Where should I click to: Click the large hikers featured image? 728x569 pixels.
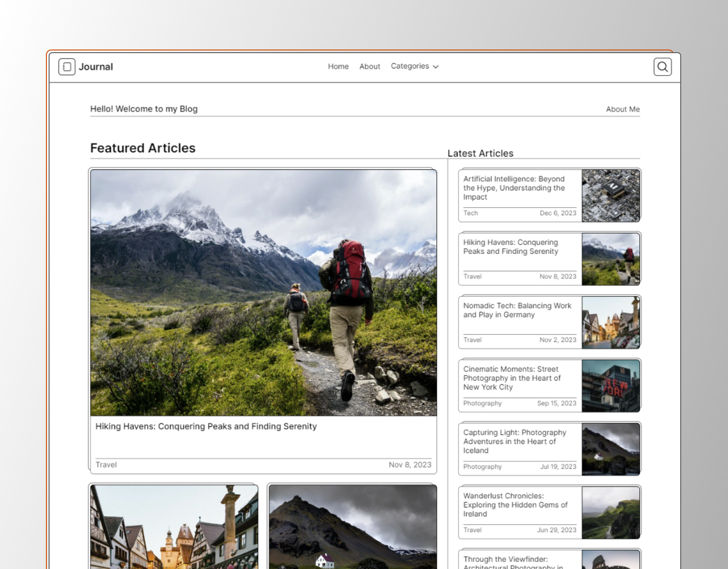click(x=264, y=293)
